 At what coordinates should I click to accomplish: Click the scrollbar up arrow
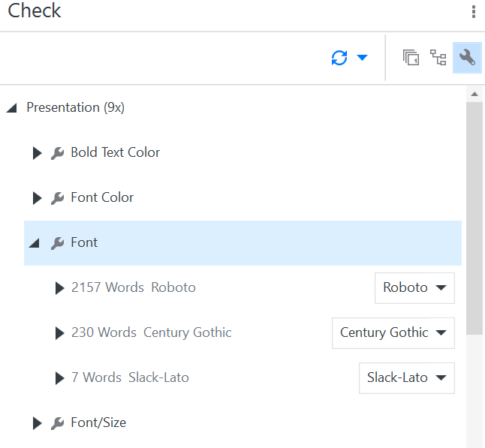tap(474, 94)
